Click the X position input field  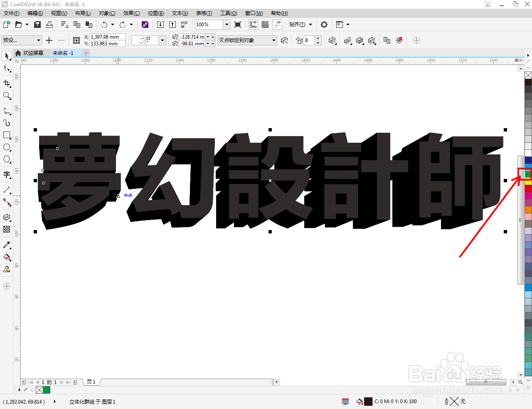coord(108,37)
